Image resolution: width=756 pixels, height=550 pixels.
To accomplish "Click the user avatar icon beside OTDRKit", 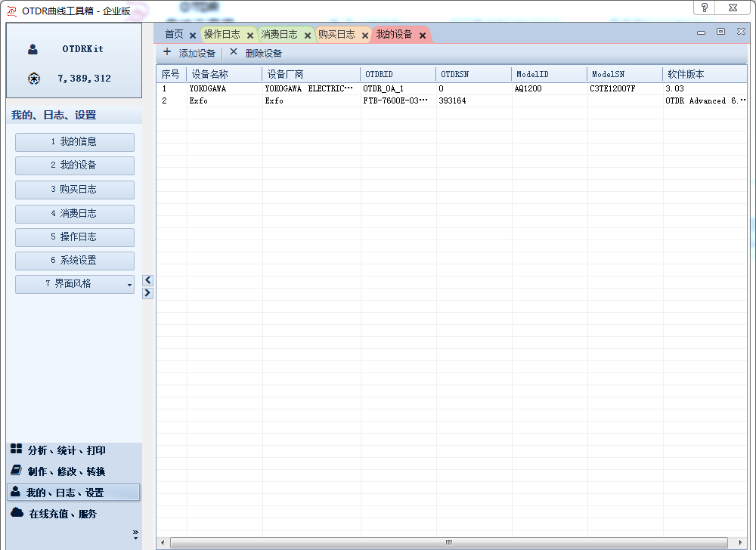I will (33, 49).
